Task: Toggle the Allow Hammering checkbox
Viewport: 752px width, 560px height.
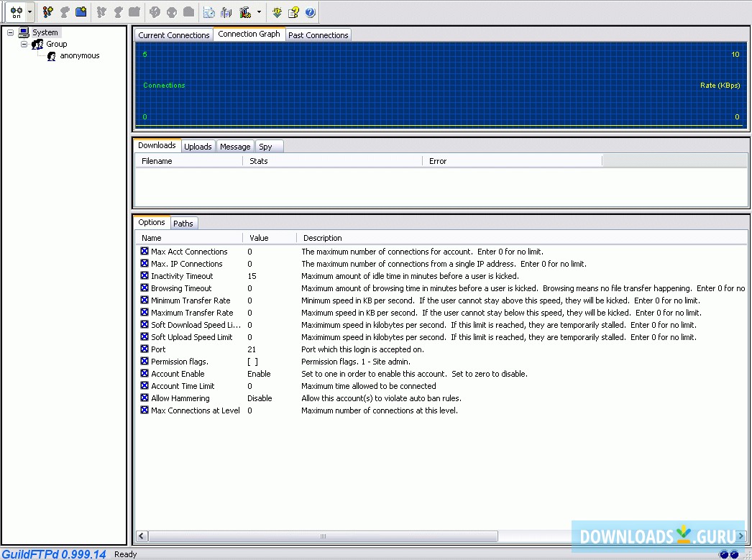Action: 145,398
